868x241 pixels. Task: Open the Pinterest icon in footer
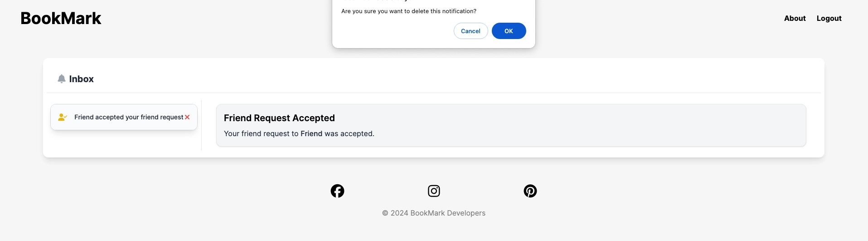[530, 191]
